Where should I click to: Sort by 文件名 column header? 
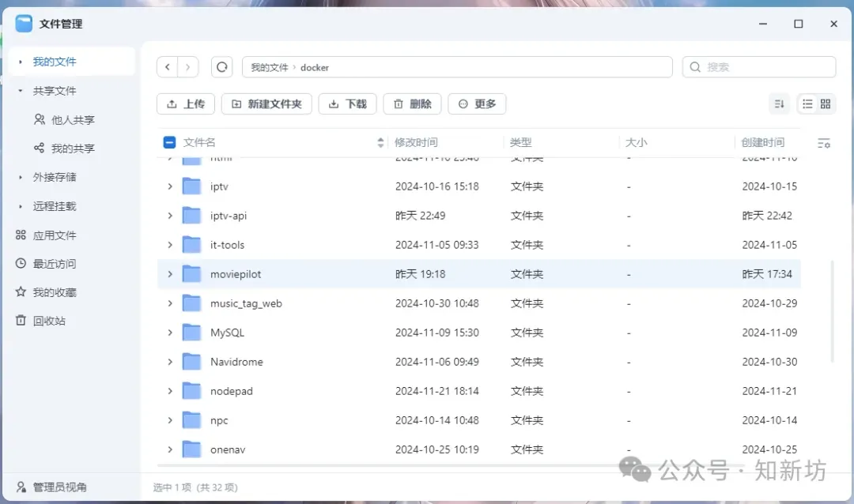(199, 143)
